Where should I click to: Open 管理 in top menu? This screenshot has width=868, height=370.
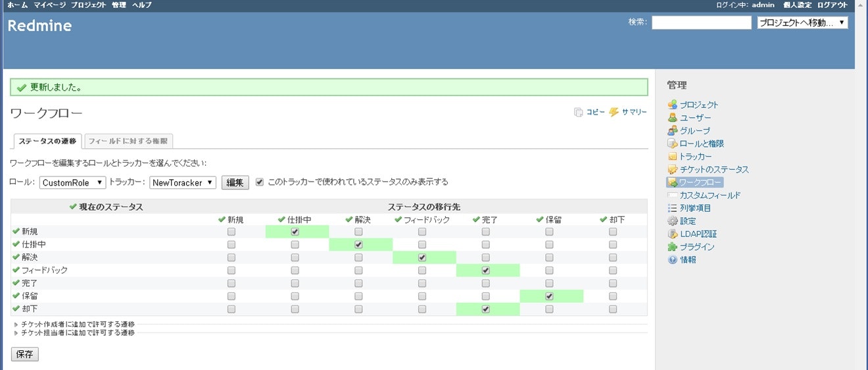click(119, 5)
